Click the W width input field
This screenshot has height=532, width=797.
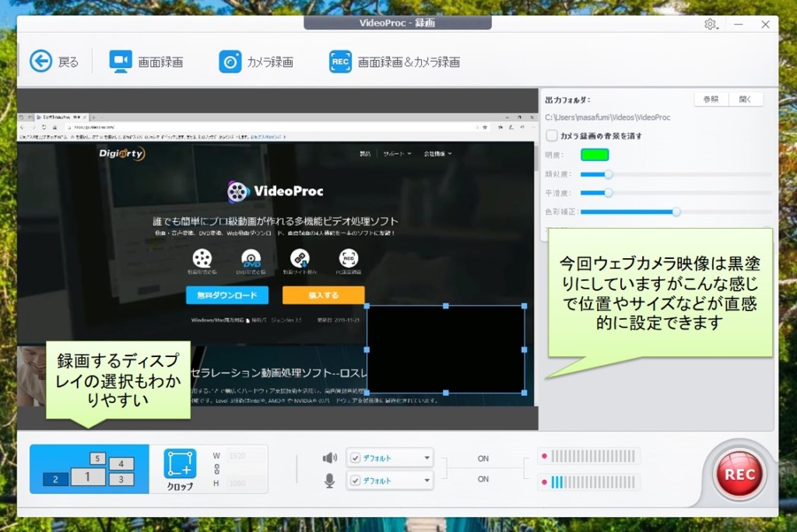(x=247, y=456)
